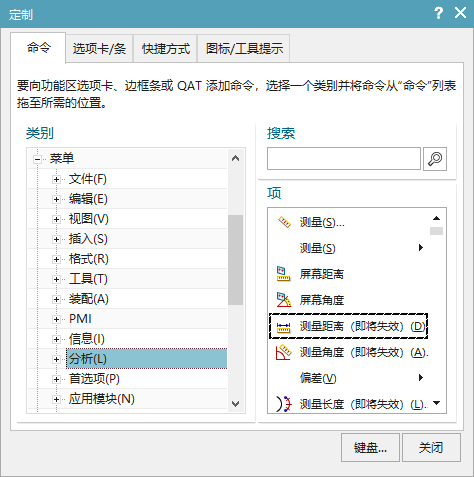Click the 测量角度 (即将失效) icon

pyautogui.click(x=284, y=352)
